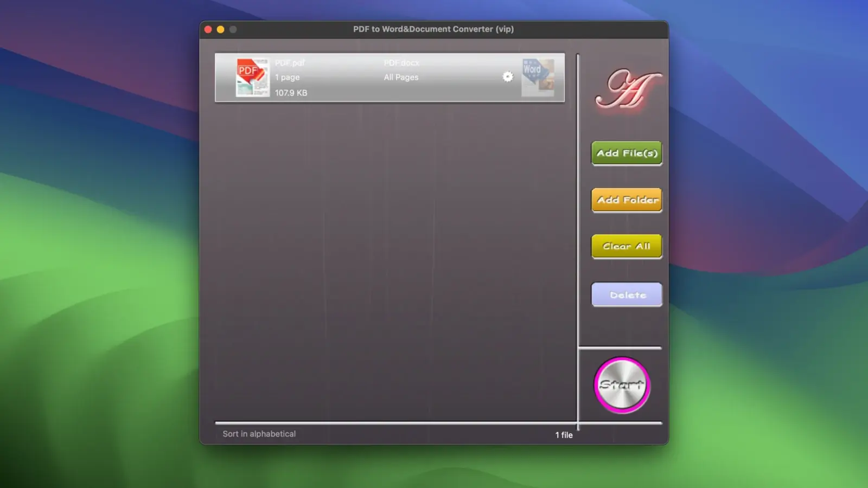Open the gear settings icon on the file row
The width and height of the screenshot is (868, 488).
(x=507, y=76)
